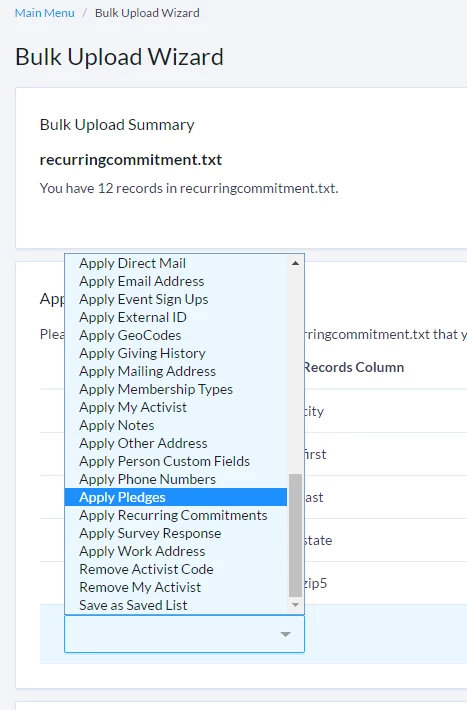Click the dropdown list scrollbar thumb
This screenshot has height=710, width=467.
coord(295,535)
